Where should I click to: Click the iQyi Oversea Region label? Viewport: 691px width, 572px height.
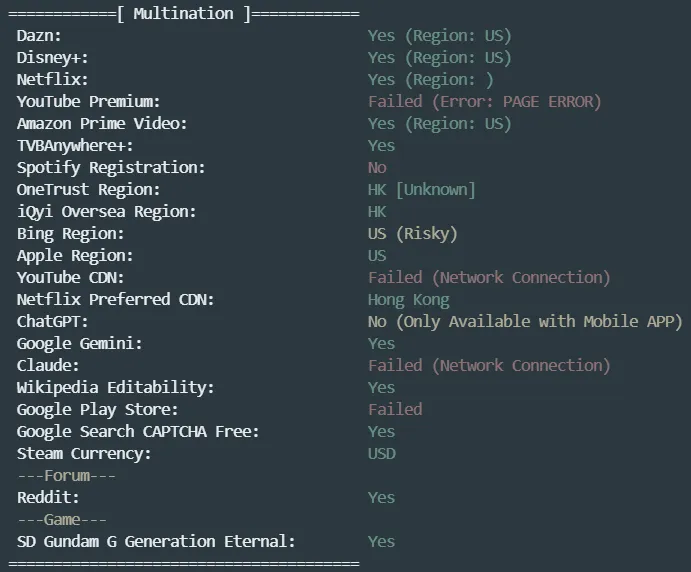click(106, 211)
